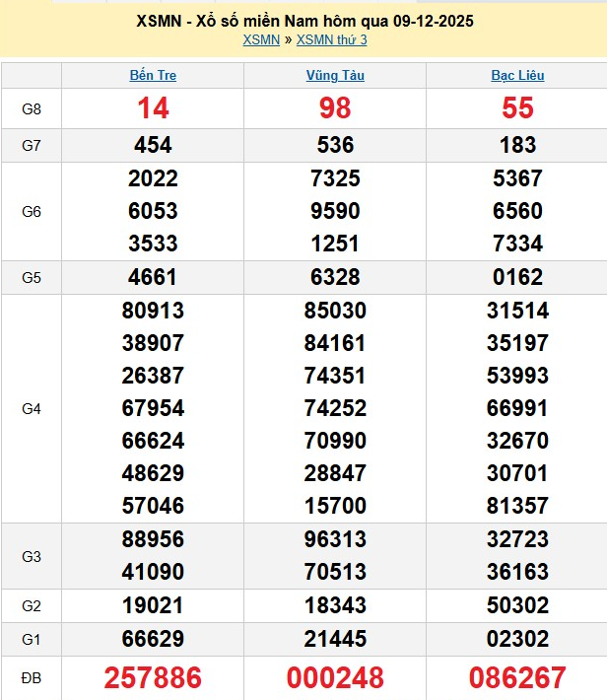The image size is (607, 700).
Task: Click G6 number 7325
Action: (x=335, y=178)
